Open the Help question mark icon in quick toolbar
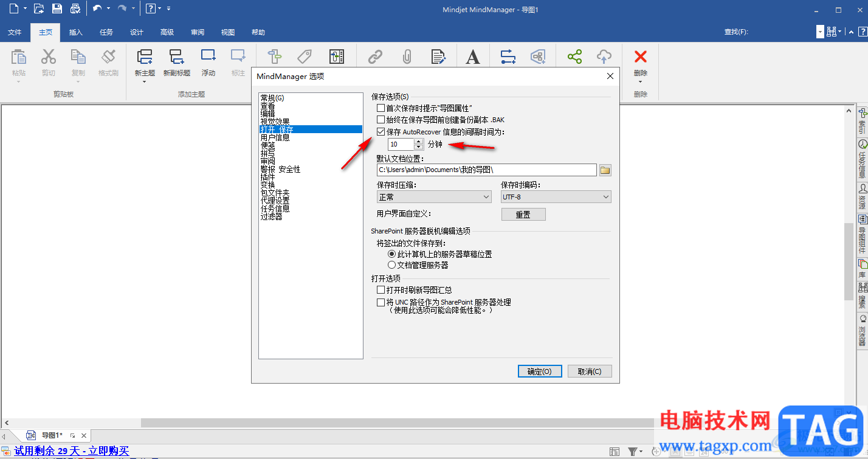Viewport: 868px width, 459px height. click(151, 9)
